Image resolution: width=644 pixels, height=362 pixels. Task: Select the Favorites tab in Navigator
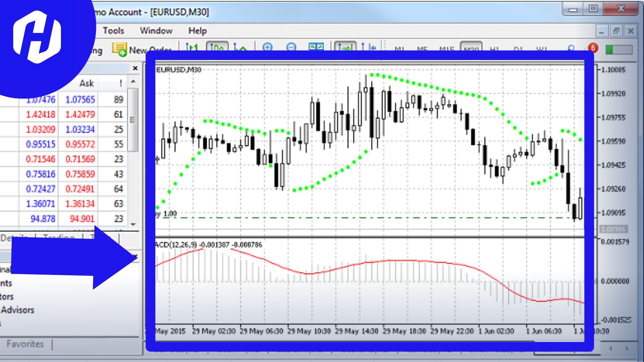pyautogui.click(x=25, y=344)
